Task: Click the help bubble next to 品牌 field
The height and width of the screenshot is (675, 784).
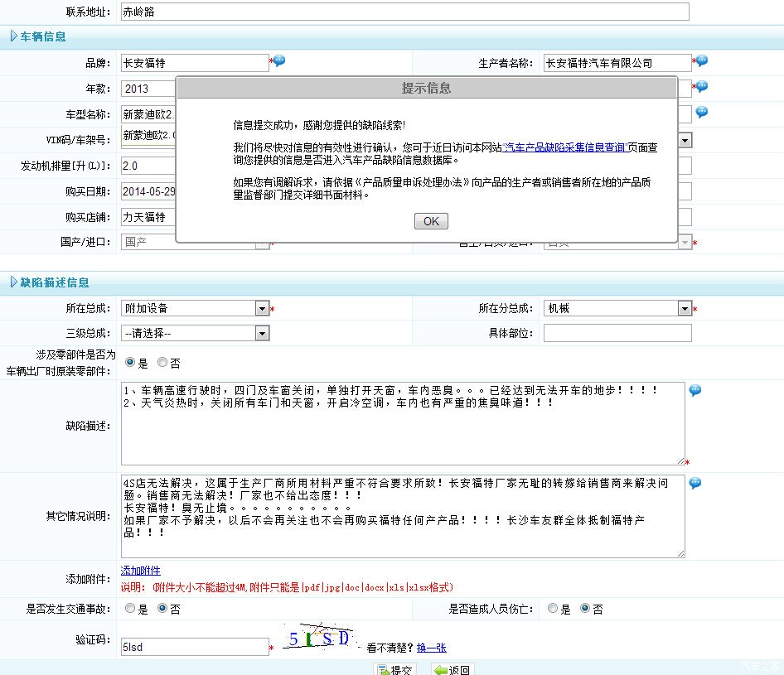Action: [x=279, y=61]
